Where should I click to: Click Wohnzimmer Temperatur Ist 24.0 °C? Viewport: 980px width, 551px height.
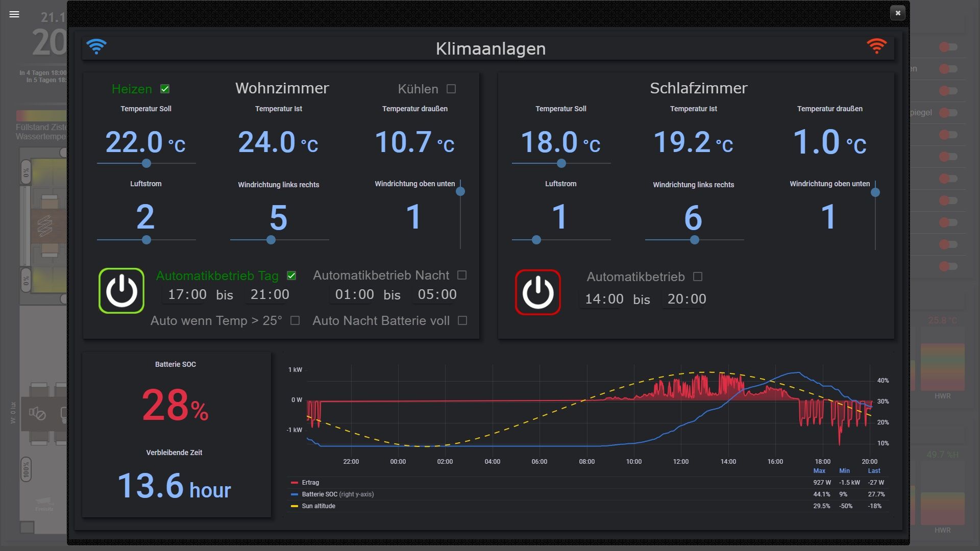(x=278, y=142)
